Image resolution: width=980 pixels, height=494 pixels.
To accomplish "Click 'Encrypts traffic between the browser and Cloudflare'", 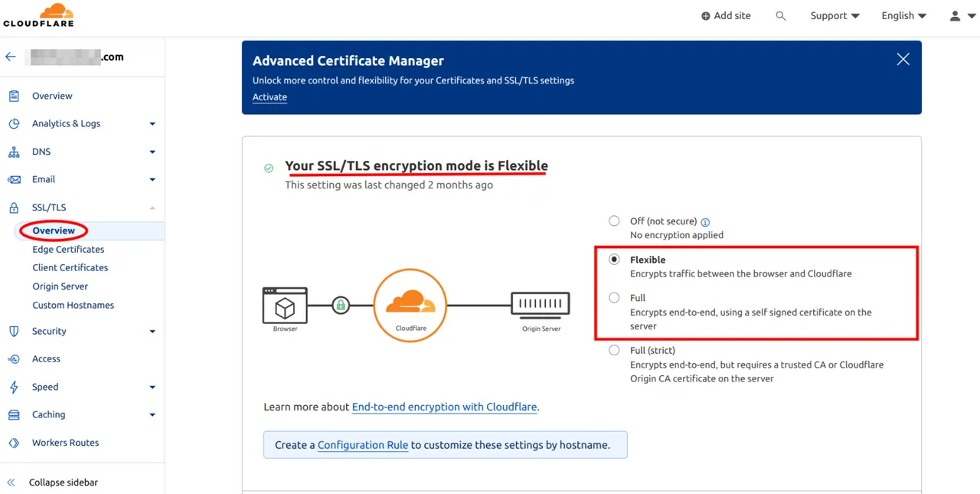I will point(741,273).
